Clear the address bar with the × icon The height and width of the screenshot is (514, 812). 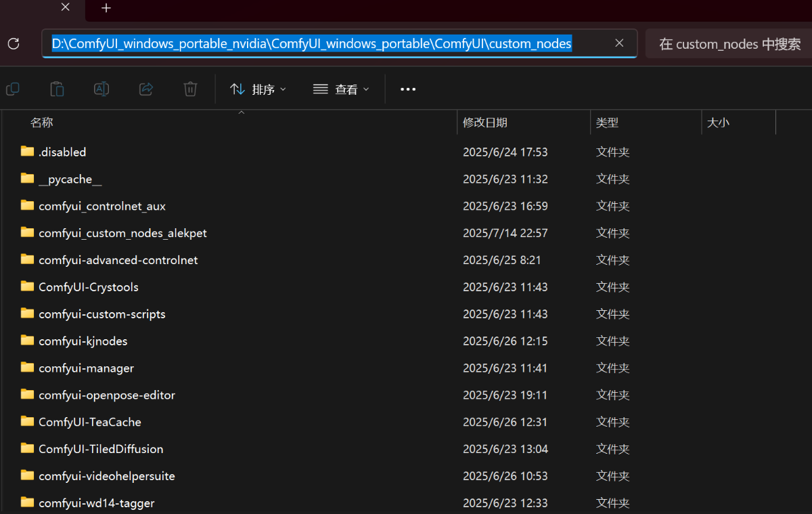[619, 43]
